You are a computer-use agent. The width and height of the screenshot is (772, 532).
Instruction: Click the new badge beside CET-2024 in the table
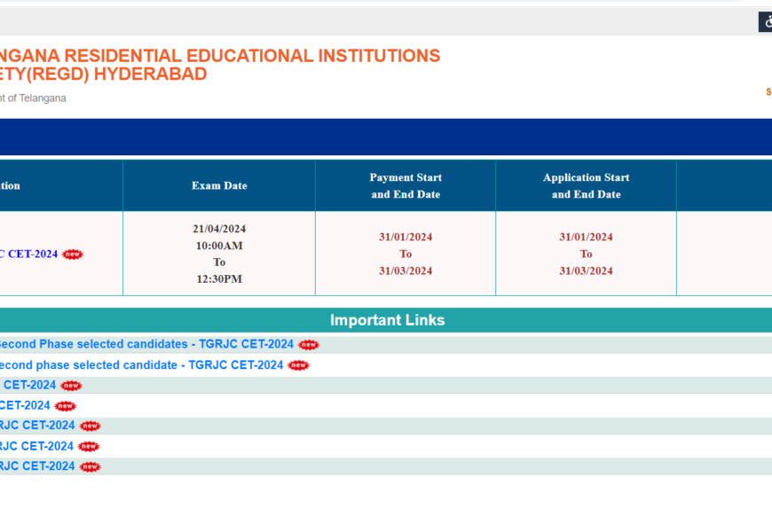pos(73,254)
